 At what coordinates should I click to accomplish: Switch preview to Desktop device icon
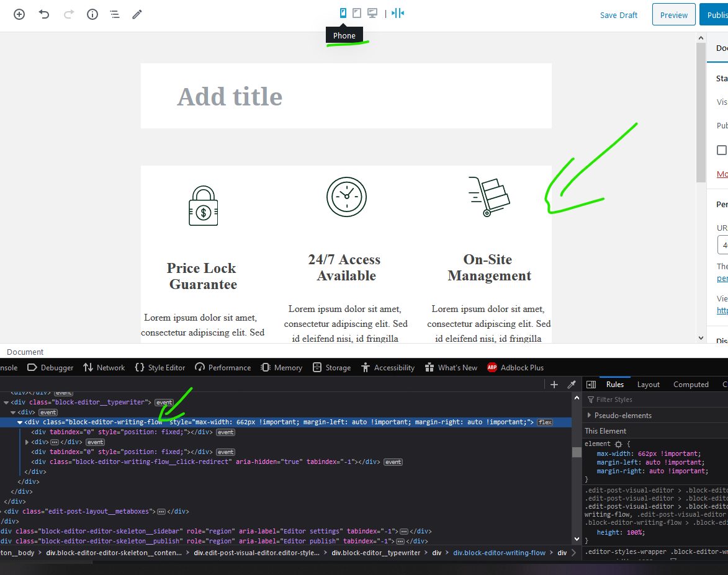372,13
